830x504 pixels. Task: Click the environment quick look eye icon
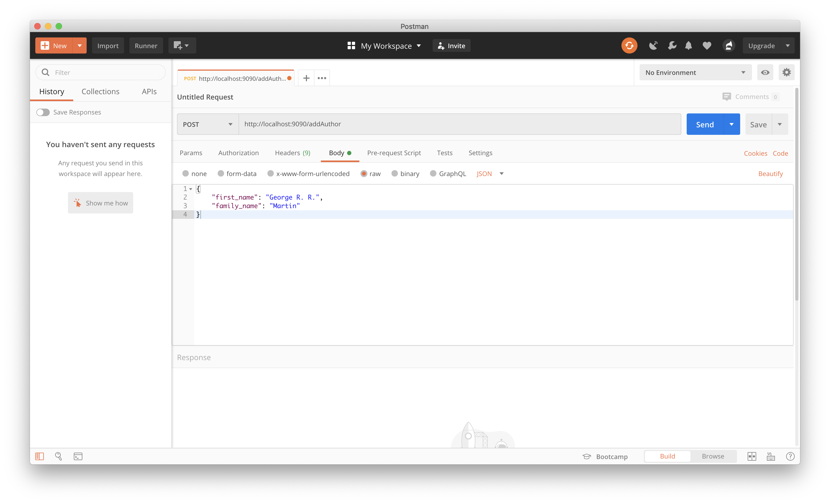click(x=765, y=72)
